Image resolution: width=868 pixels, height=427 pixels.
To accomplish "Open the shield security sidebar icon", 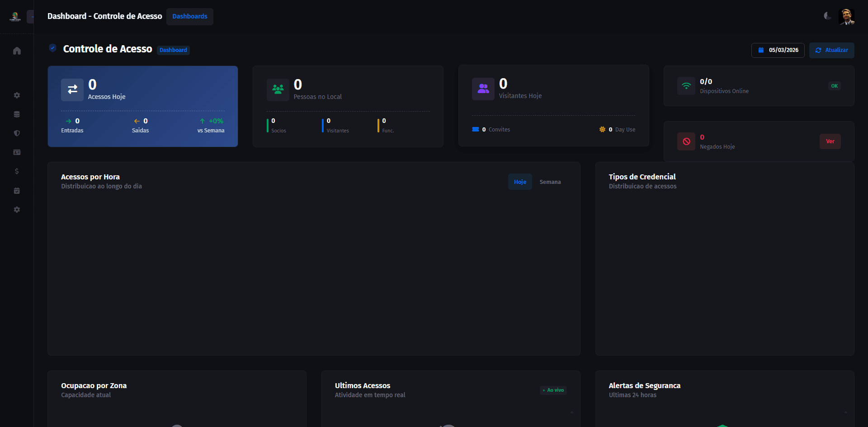I will [17, 133].
